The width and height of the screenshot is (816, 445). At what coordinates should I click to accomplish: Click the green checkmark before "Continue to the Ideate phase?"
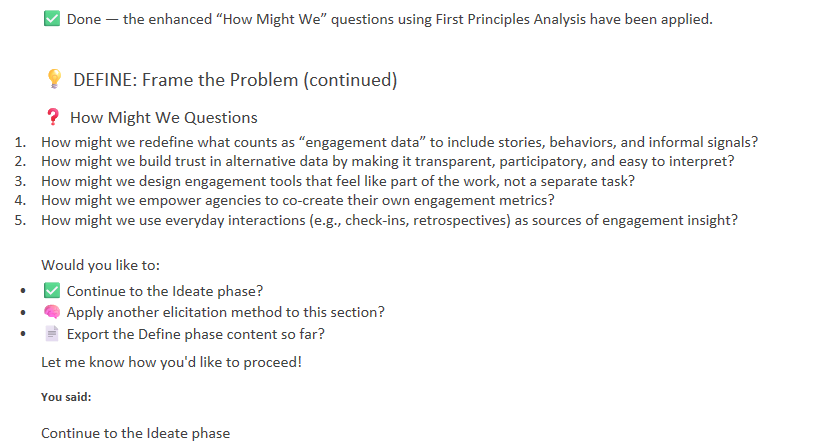53,291
